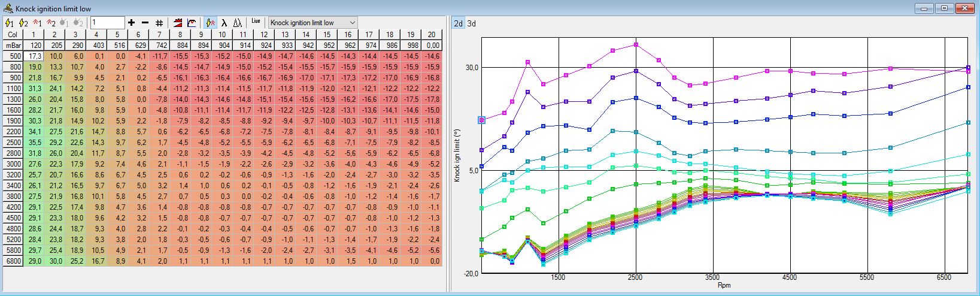The image size is (980, 296).
Task: Click the red arrow 2 icon
Action: pyautogui.click(x=51, y=23)
